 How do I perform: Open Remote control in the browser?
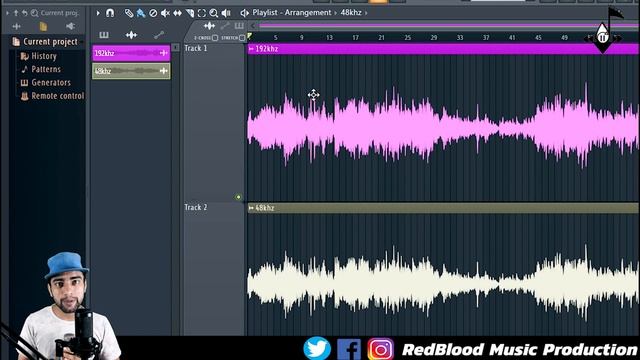pyautogui.click(x=58, y=96)
